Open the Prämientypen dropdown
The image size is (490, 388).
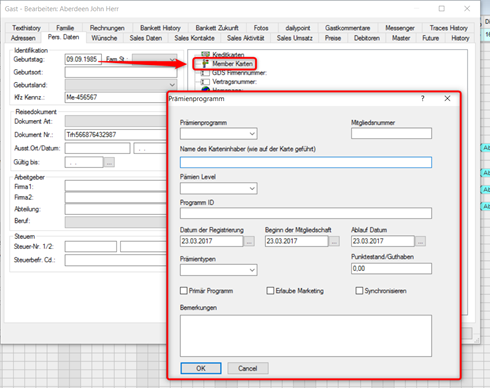coord(219,270)
